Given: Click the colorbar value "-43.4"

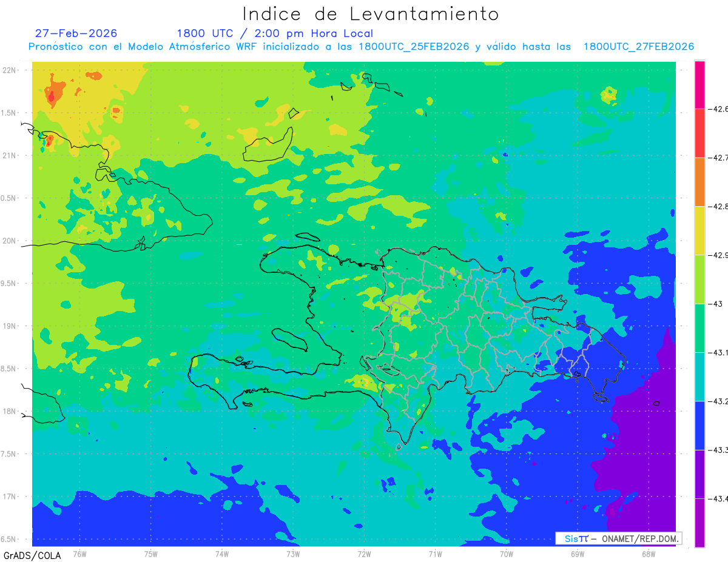Looking at the screenshot, I should (717, 499).
